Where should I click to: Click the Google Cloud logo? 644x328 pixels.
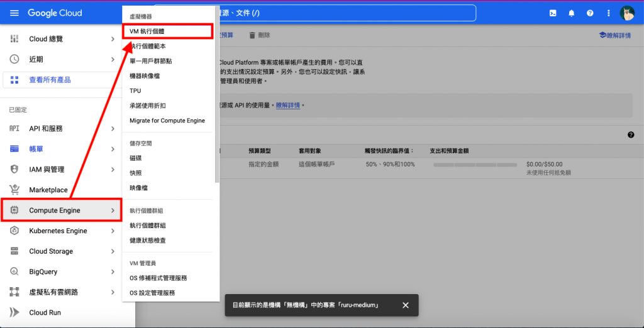[55, 13]
